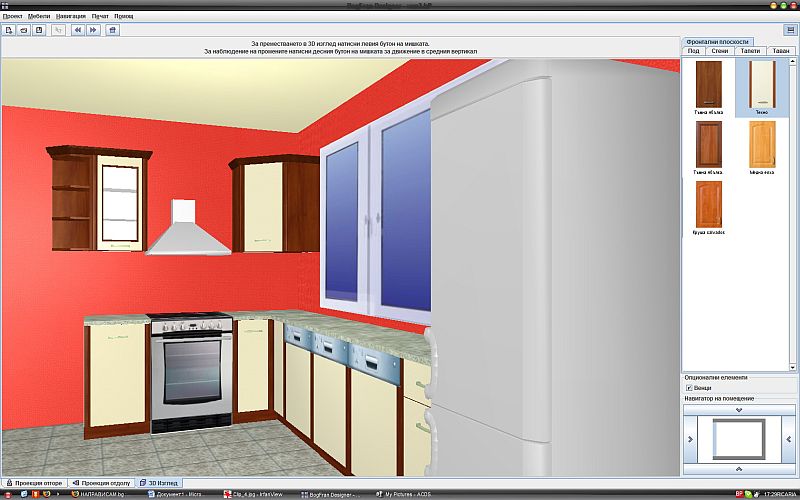Click the range hood in 3D view

click(188, 228)
